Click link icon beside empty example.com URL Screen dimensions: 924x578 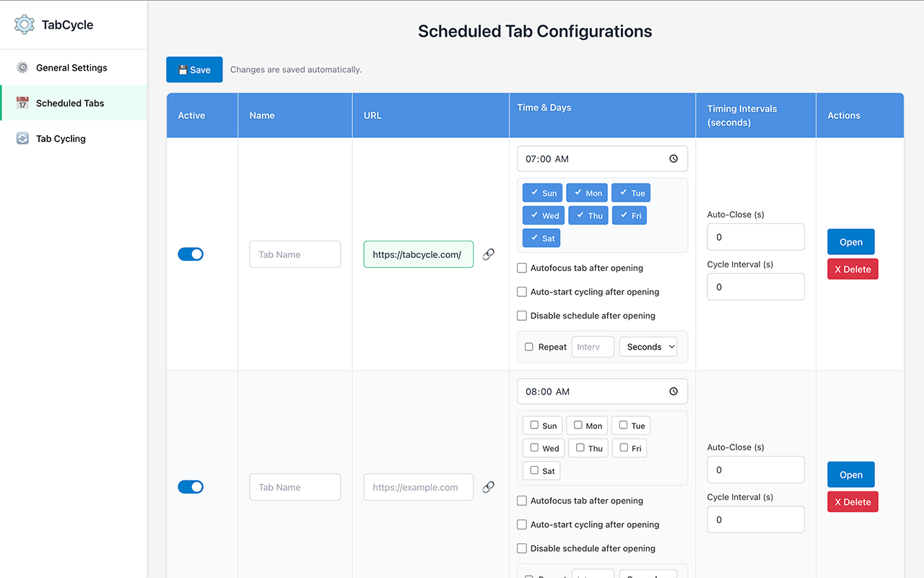(x=489, y=487)
